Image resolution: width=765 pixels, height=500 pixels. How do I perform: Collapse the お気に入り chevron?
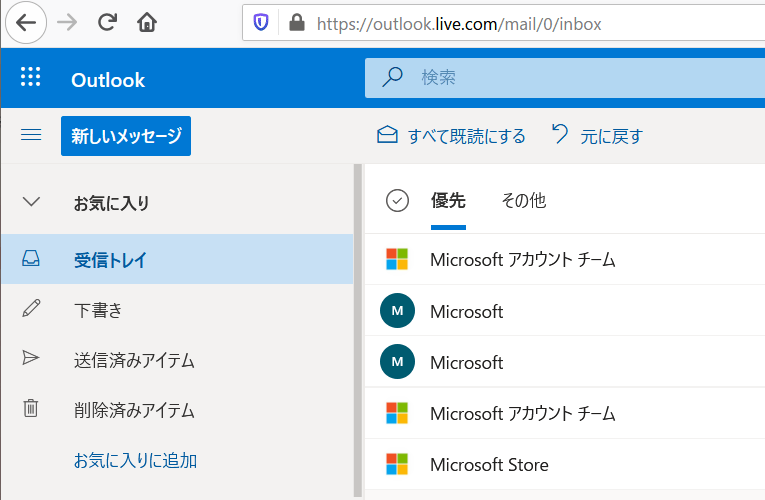click(x=31, y=201)
